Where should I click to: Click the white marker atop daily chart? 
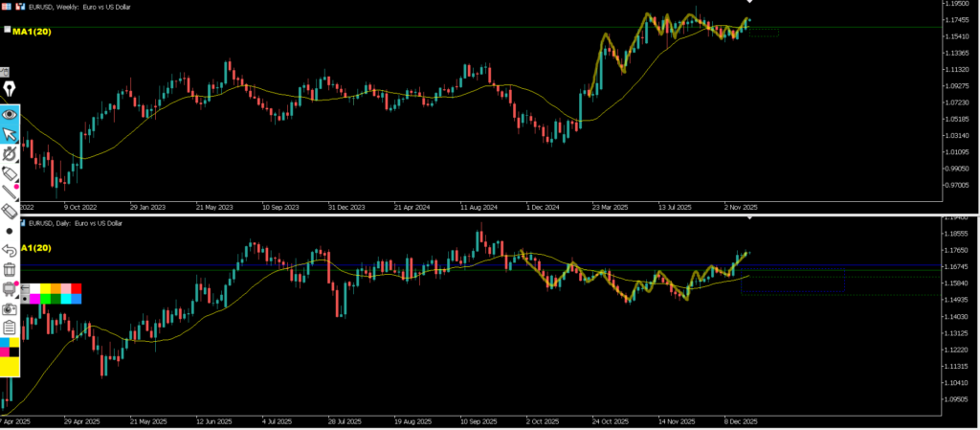pyautogui.click(x=748, y=219)
